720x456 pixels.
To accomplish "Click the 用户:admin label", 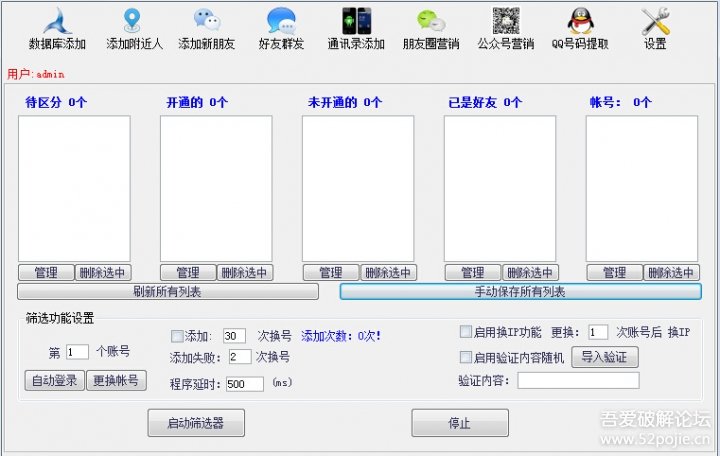I will [36, 74].
